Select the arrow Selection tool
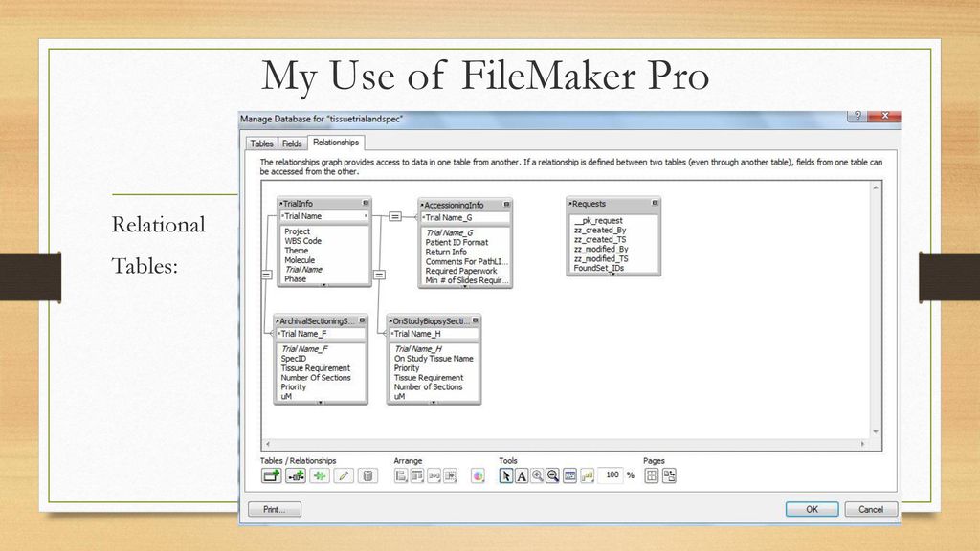 click(505, 476)
